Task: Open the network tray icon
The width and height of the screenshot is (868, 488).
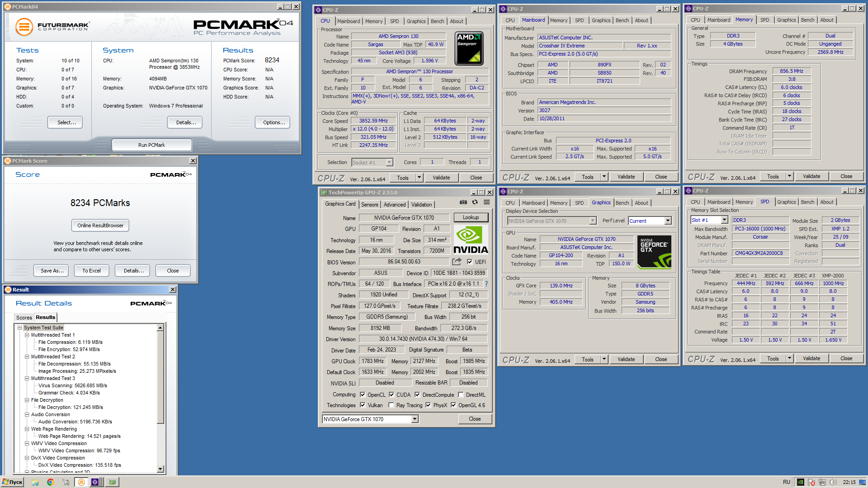Action: pos(822,482)
